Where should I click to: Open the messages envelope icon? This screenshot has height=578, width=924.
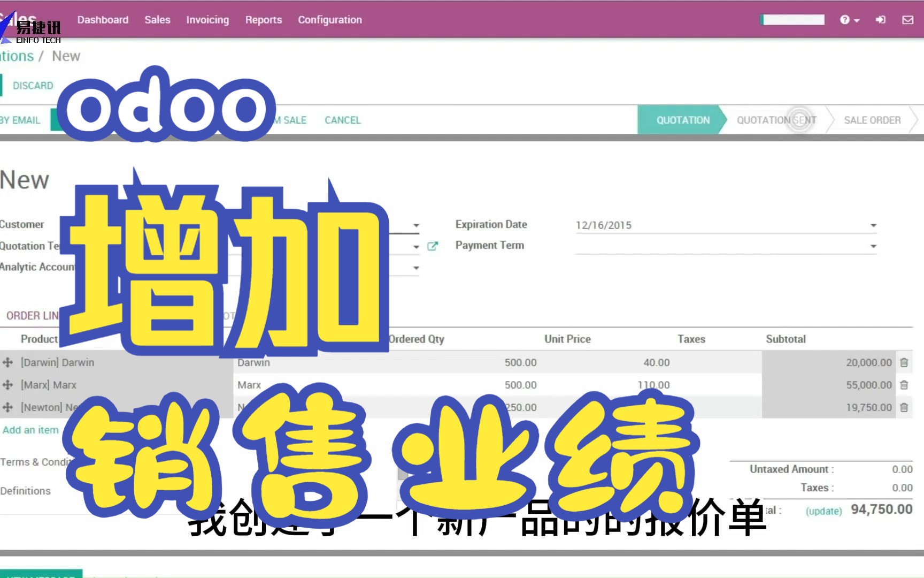[x=908, y=20]
